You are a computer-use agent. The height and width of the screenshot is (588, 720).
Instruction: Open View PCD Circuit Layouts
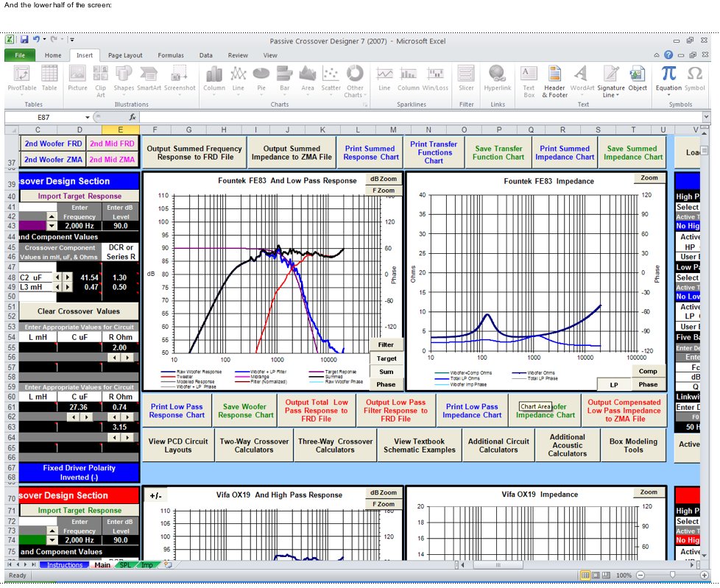pos(178,445)
